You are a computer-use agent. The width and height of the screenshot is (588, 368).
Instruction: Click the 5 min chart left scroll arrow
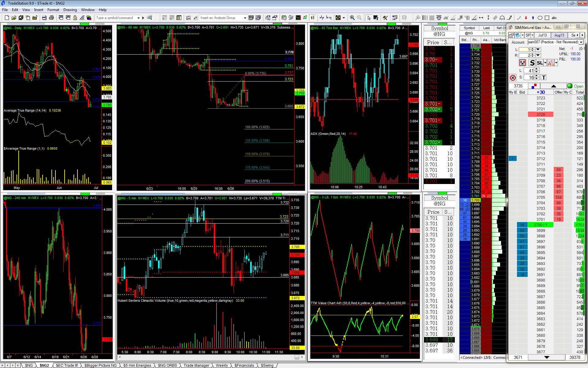click(120, 357)
